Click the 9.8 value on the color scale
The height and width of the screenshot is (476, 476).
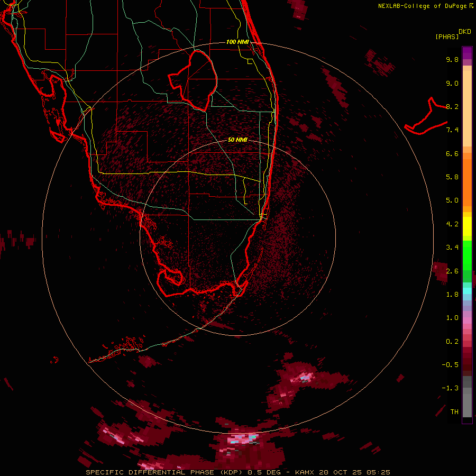pyautogui.click(x=452, y=59)
